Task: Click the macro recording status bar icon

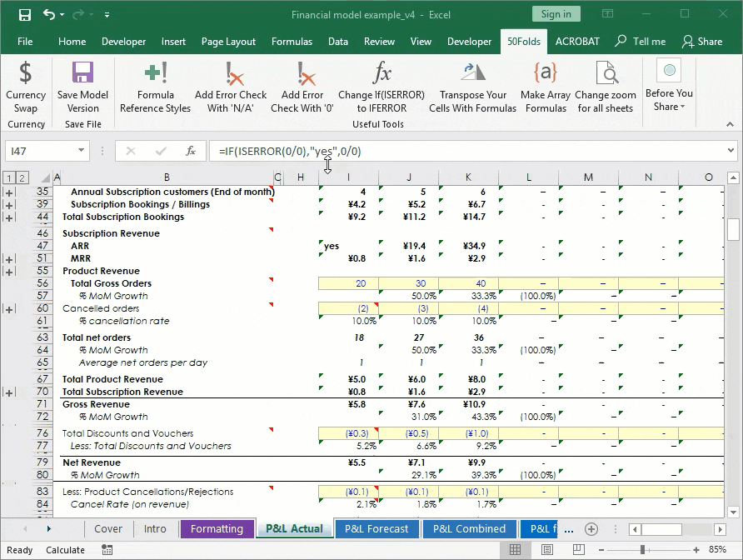Action: [107, 550]
